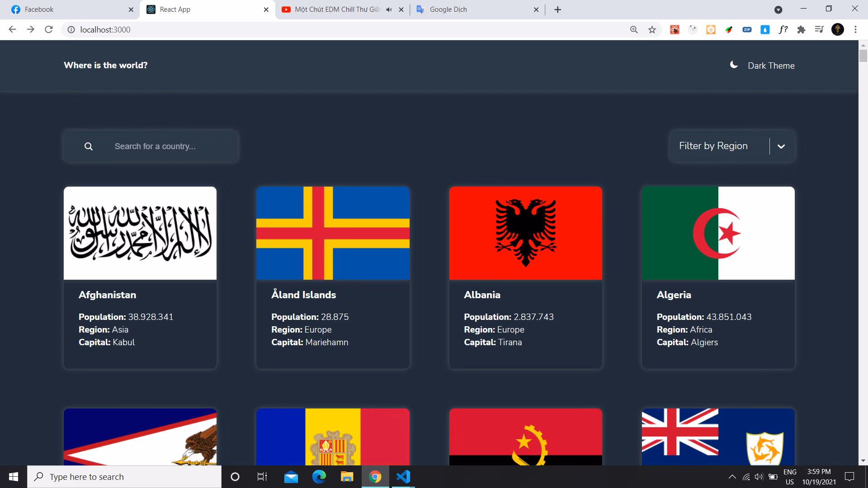Open the Chrome profile avatar
The height and width of the screenshot is (488, 868).
(x=837, y=29)
